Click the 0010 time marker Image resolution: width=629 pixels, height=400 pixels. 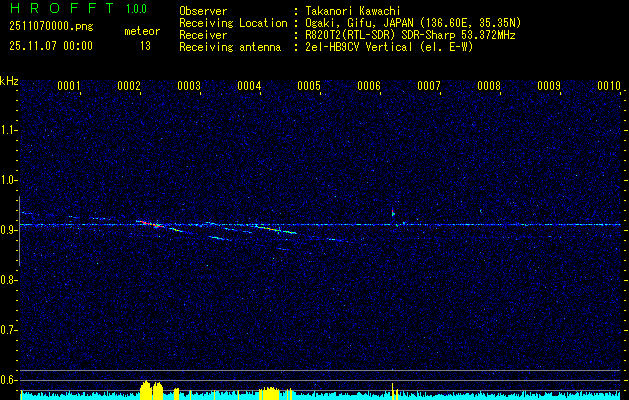coord(609,86)
